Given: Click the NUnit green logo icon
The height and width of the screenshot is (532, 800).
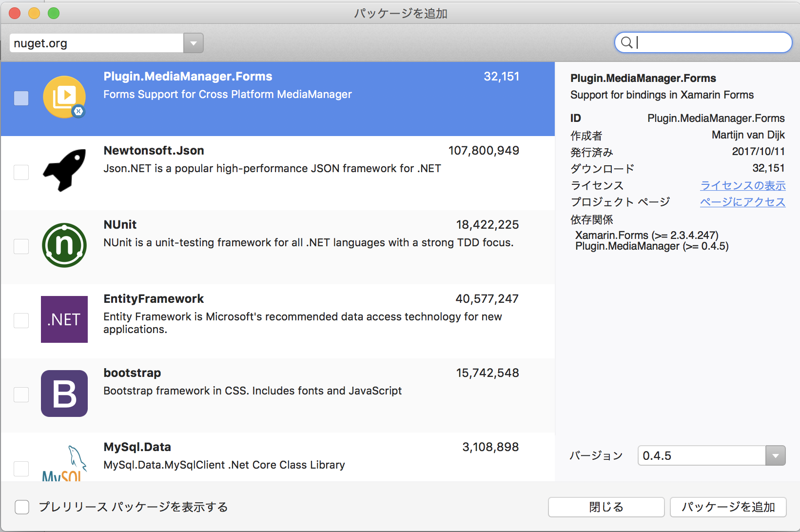Looking at the screenshot, I should coord(64,245).
